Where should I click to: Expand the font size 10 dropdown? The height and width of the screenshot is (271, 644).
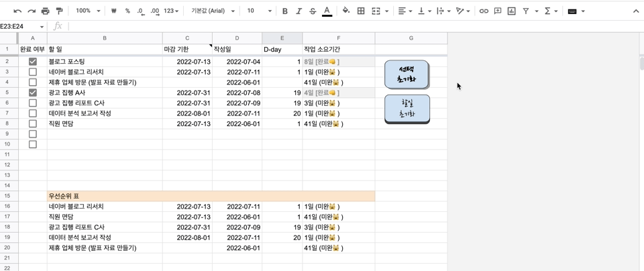259,11
